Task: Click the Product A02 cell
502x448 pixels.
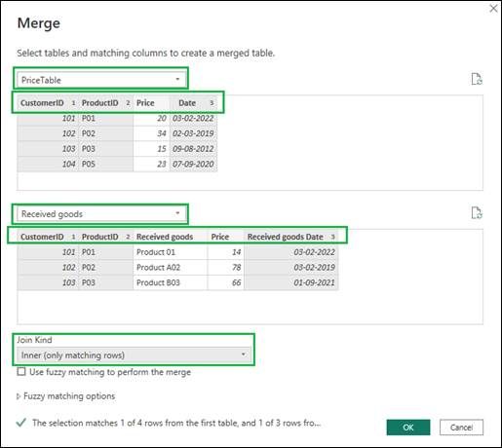Action: pos(171,268)
